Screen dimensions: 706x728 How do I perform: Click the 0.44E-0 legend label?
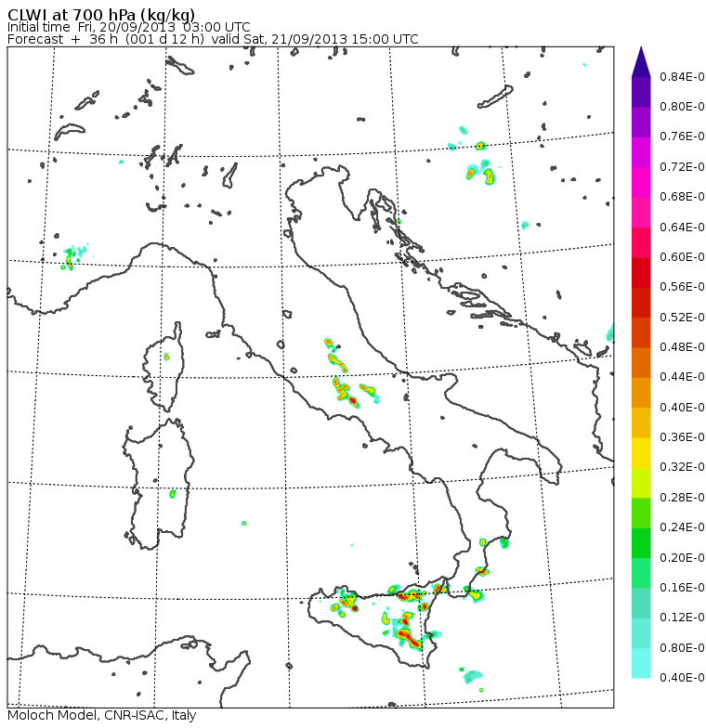(682, 377)
